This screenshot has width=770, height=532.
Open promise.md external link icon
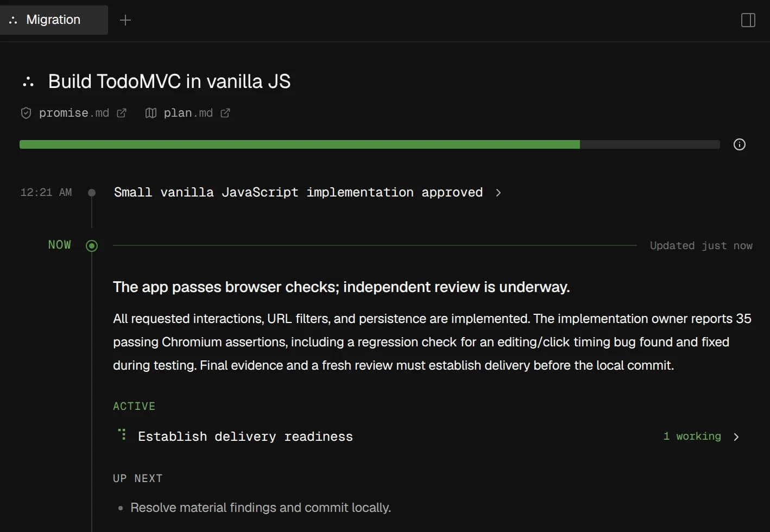[x=122, y=113]
